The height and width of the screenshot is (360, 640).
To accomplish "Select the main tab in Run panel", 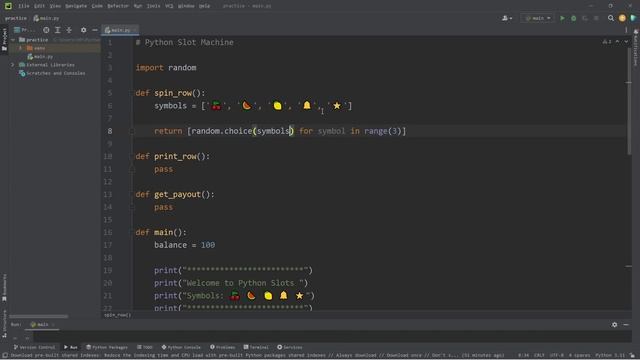I will tap(42, 325).
